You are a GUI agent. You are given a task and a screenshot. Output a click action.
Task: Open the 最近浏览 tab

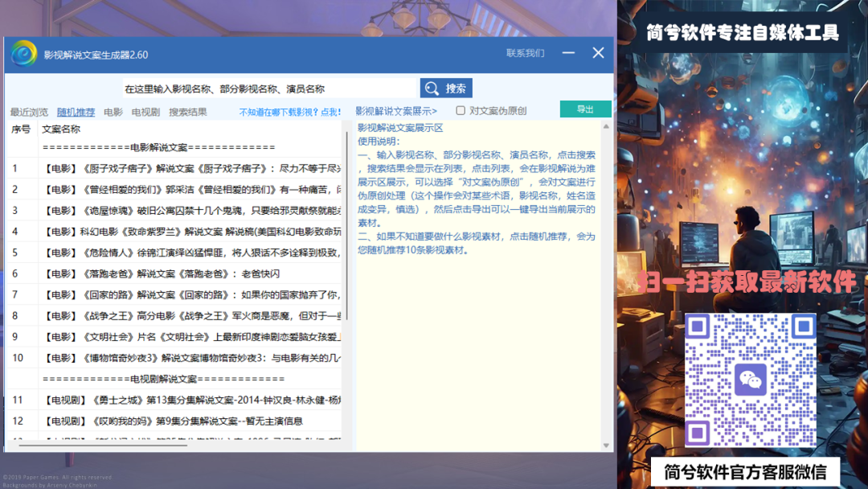point(28,112)
